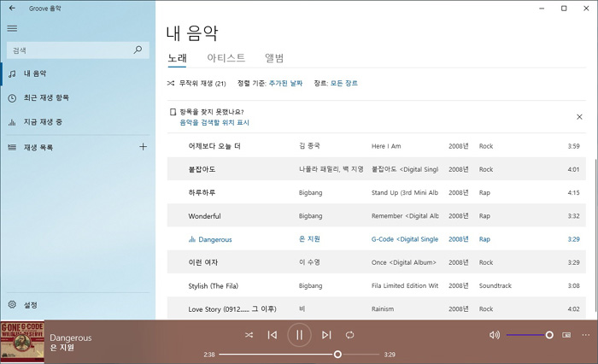The width and height of the screenshot is (598, 364).
Task: Open the 정렬 기준 sort dropdown
Action: point(286,84)
